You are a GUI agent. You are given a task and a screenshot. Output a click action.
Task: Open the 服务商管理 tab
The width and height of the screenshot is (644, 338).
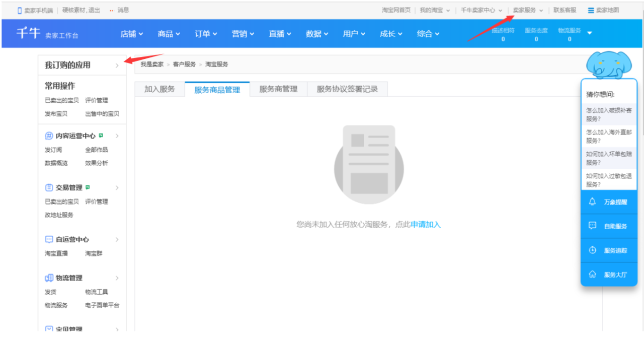click(278, 89)
